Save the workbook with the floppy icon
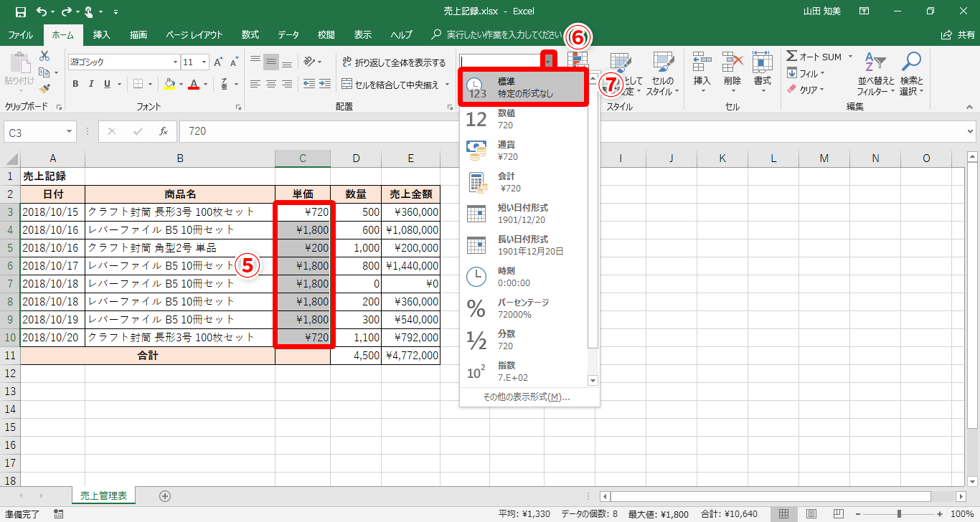980x522 pixels. 21,12
